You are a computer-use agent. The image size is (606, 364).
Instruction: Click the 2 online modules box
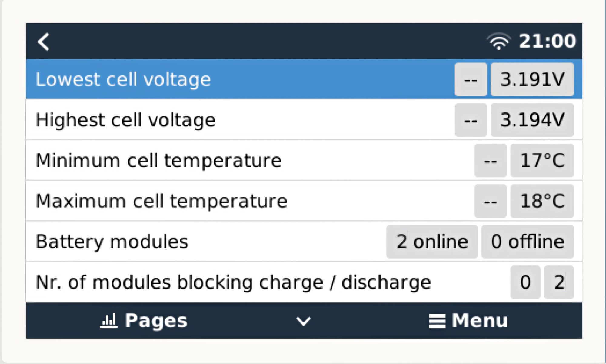432,242
